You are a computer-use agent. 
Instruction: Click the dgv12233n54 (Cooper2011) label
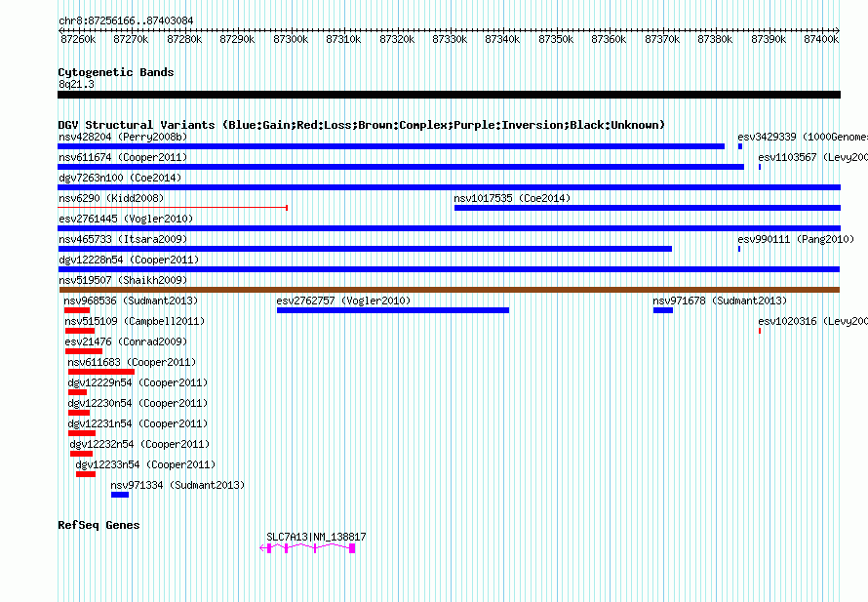145,464
